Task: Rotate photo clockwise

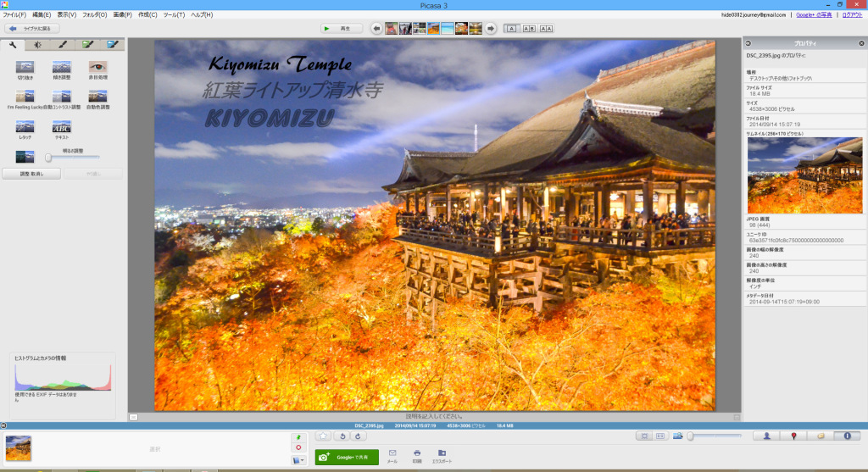Action: [x=359, y=436]
